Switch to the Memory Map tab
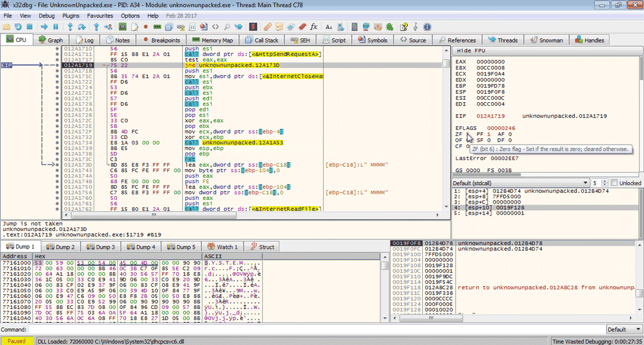This screenshot has height=345, width=644. (x=213, y=40)
